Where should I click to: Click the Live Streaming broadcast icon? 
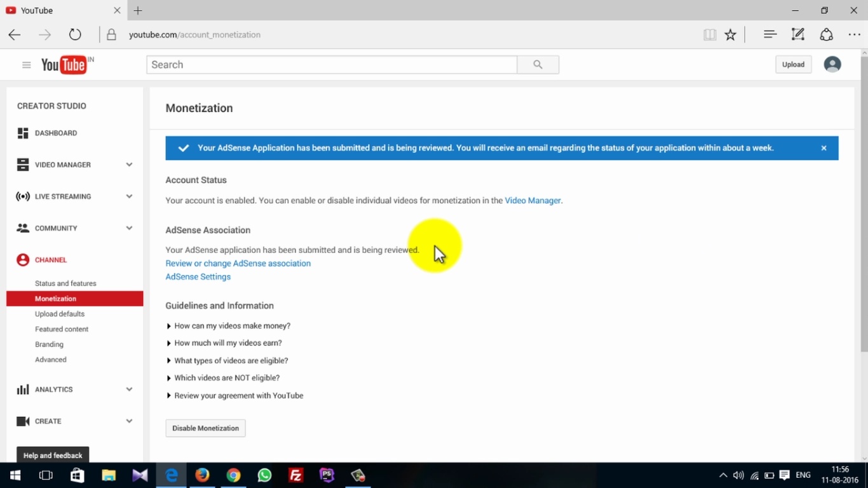point(23,196)
